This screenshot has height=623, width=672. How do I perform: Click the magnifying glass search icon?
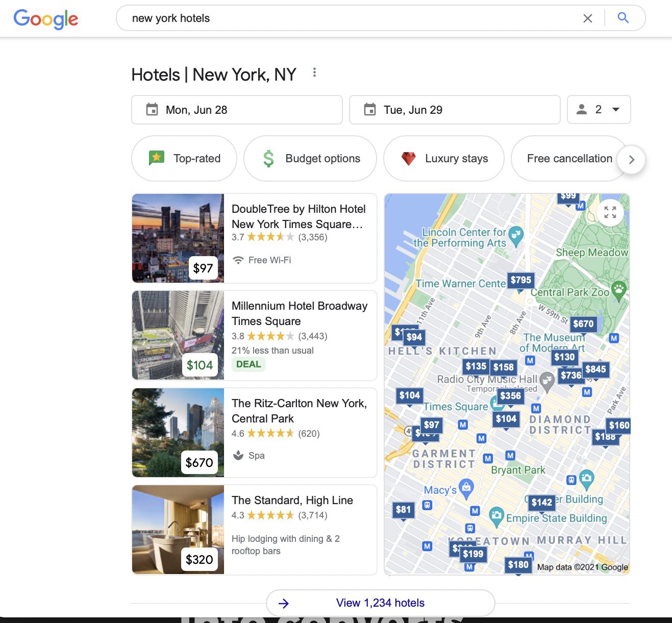pyautogui.click(x=623, y=18)
